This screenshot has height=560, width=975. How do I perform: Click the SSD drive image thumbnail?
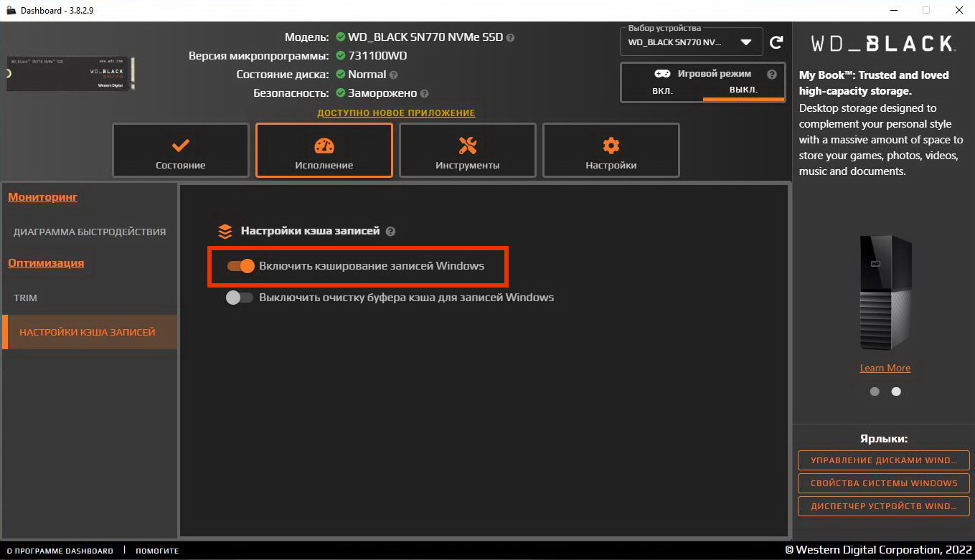(x=71, y=74)
